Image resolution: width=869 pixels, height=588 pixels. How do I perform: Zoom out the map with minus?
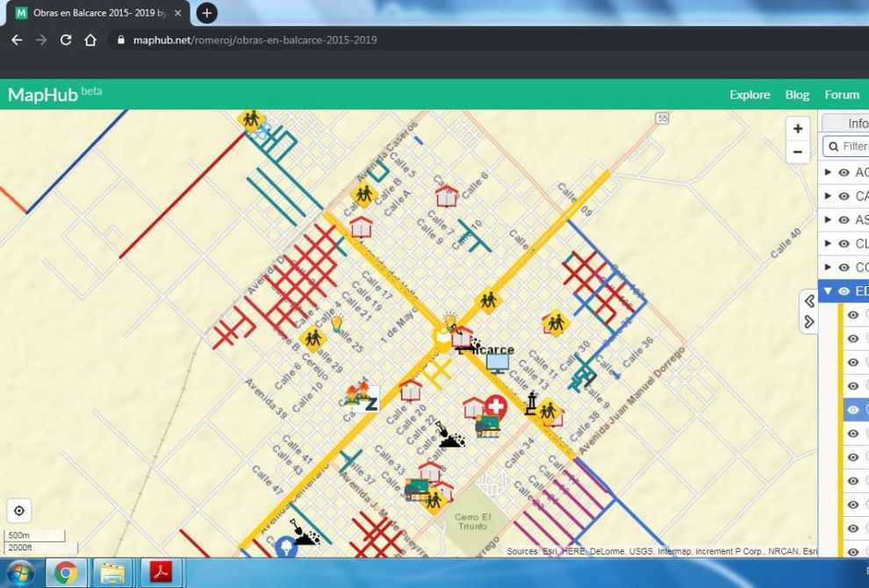pyautogui.click(x=798, y=152)
